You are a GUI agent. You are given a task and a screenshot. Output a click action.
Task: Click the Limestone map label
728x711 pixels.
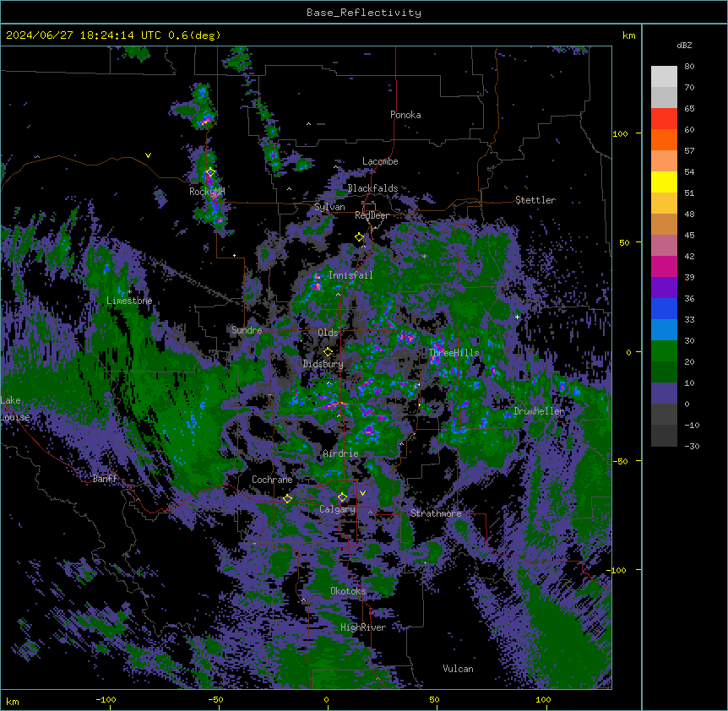point(129,301)
